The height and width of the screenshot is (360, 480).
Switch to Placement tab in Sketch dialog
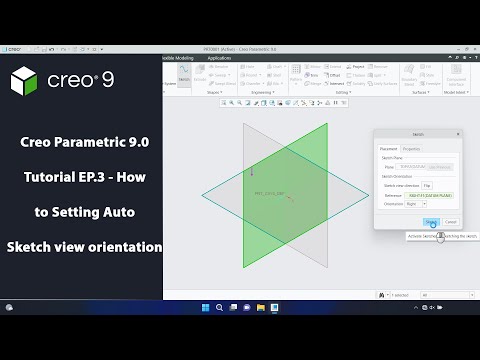pos(388,149)
